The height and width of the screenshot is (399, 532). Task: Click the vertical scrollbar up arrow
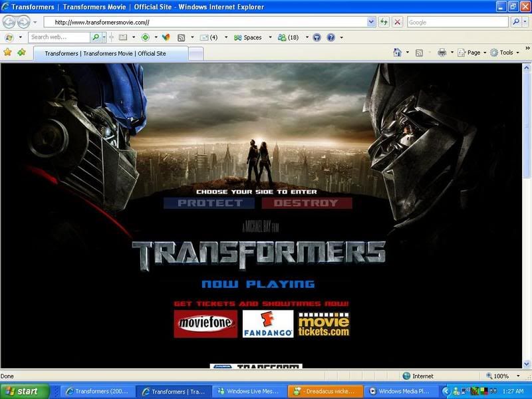coord(527,68)
